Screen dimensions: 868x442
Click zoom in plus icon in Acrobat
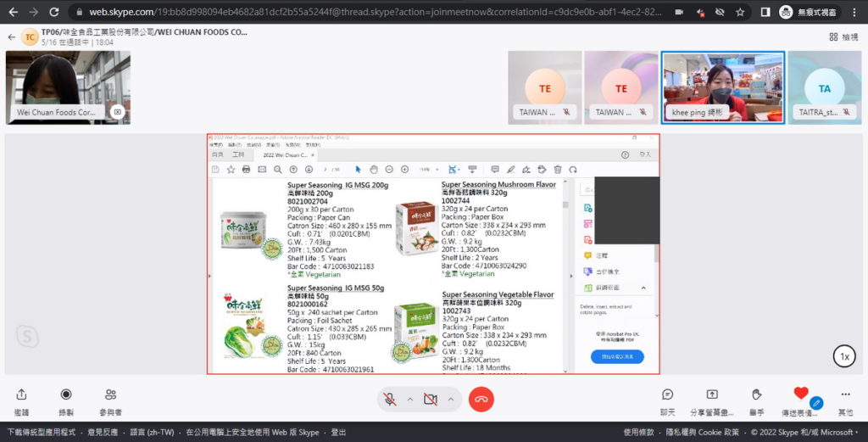(404, 170)
